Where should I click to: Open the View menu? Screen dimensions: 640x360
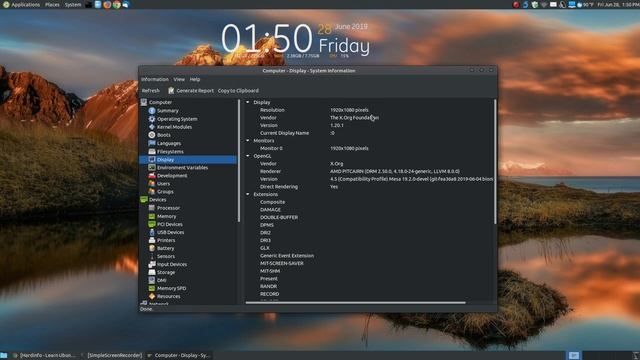(x=179, y=79)
